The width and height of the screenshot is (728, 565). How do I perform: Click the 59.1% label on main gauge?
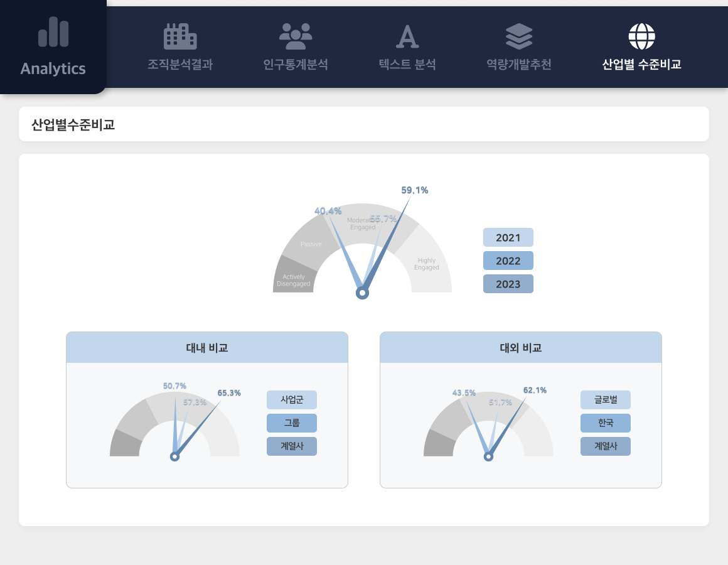414,190
